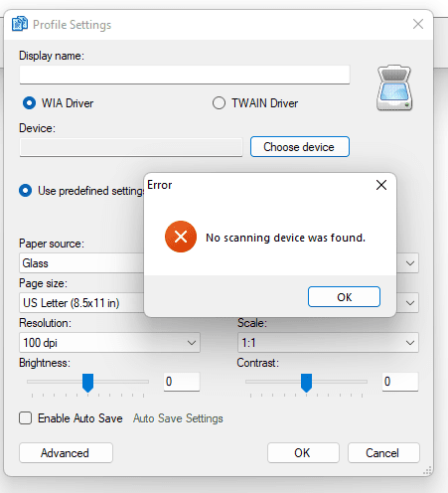Tick the Enable Auto Save checkbox
Viewport: 448px width, 493px height.
26,418
